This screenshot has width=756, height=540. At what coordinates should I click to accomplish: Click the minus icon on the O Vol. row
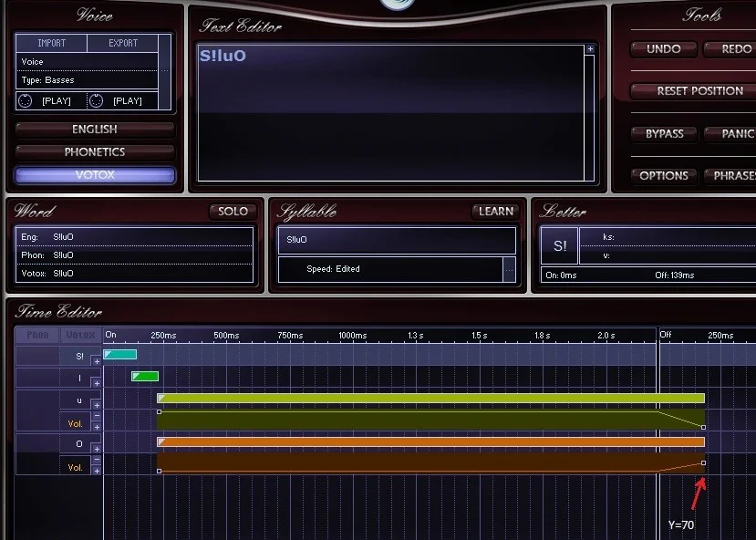tap(97, 460)
